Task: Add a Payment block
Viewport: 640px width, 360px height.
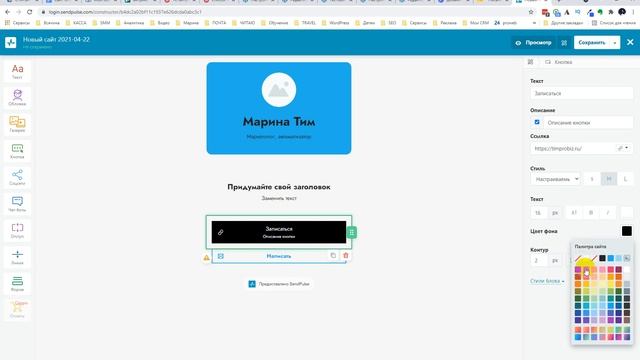Action: point(17,309)
